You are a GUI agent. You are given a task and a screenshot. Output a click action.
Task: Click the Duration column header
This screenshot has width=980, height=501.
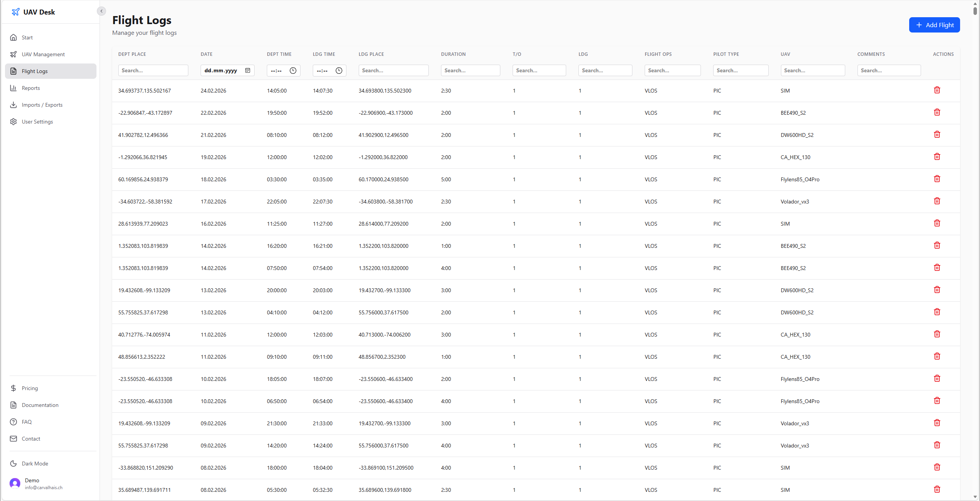(x=453, y=54)
